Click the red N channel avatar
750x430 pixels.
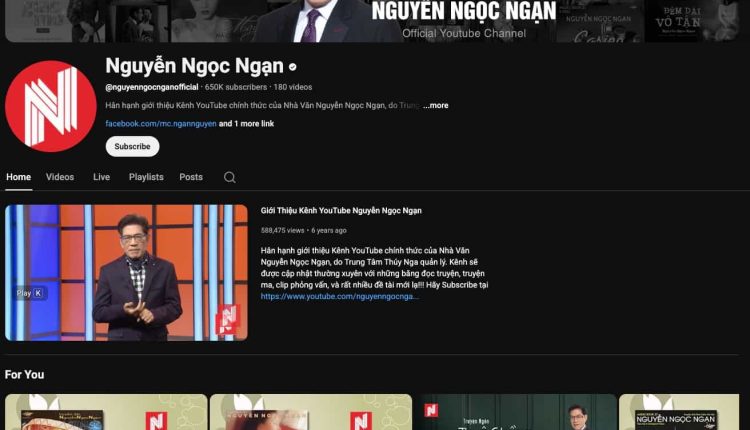(x=51, y=106)
